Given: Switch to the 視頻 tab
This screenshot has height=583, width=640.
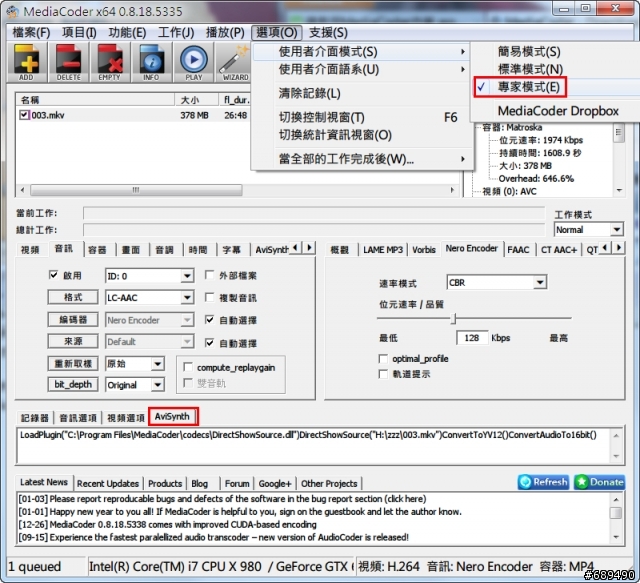Looking at the screenshot, I should pyautogui.click(x=30, y=249).
